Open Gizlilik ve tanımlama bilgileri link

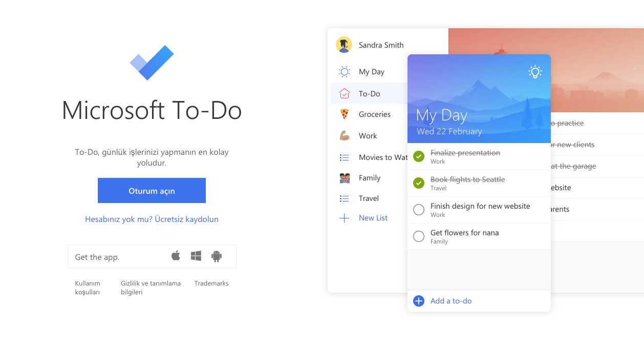tap(151, 288)
